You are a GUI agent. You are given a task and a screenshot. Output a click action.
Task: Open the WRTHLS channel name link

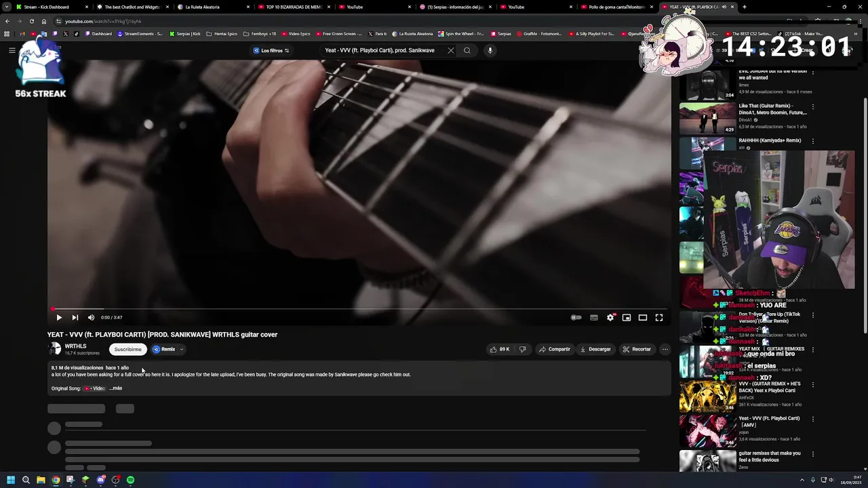pyautogui.click(x=75, y=346)
